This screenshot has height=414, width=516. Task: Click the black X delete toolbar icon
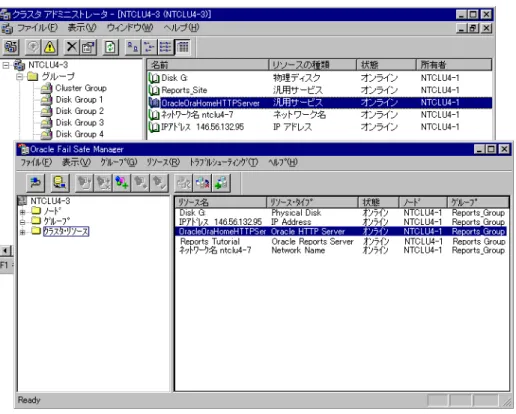pos(71,47)
